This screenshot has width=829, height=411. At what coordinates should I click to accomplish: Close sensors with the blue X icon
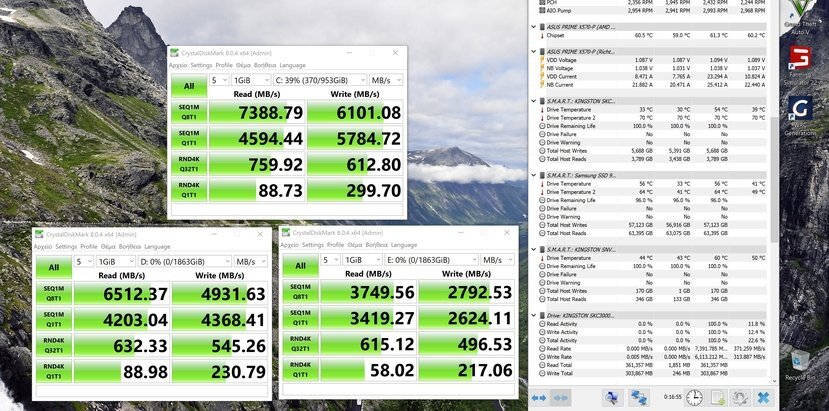pos(763,397)
